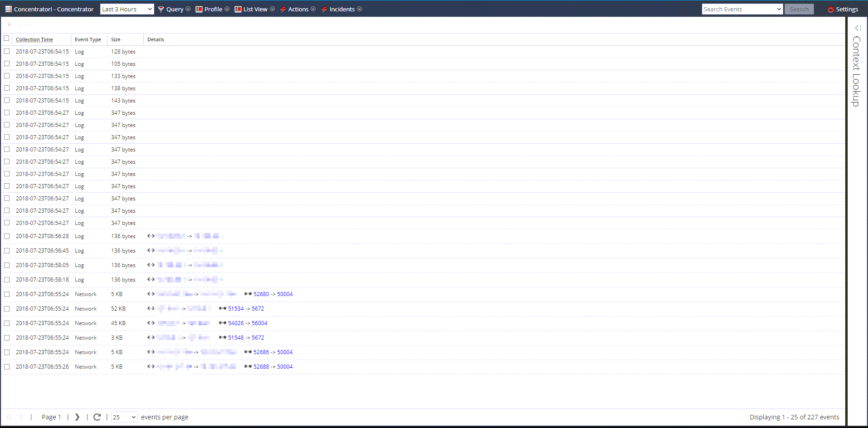
Task: Change the events per page dropdown
Action: pos(123,417)
